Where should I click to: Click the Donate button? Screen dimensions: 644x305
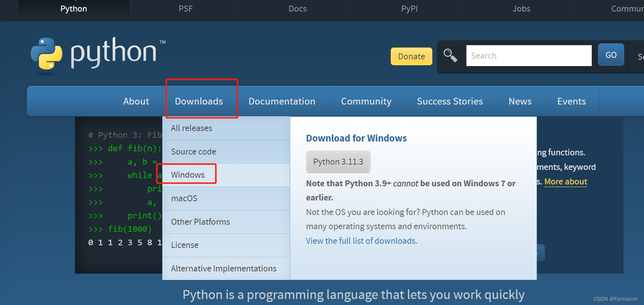tap(412, 56)
